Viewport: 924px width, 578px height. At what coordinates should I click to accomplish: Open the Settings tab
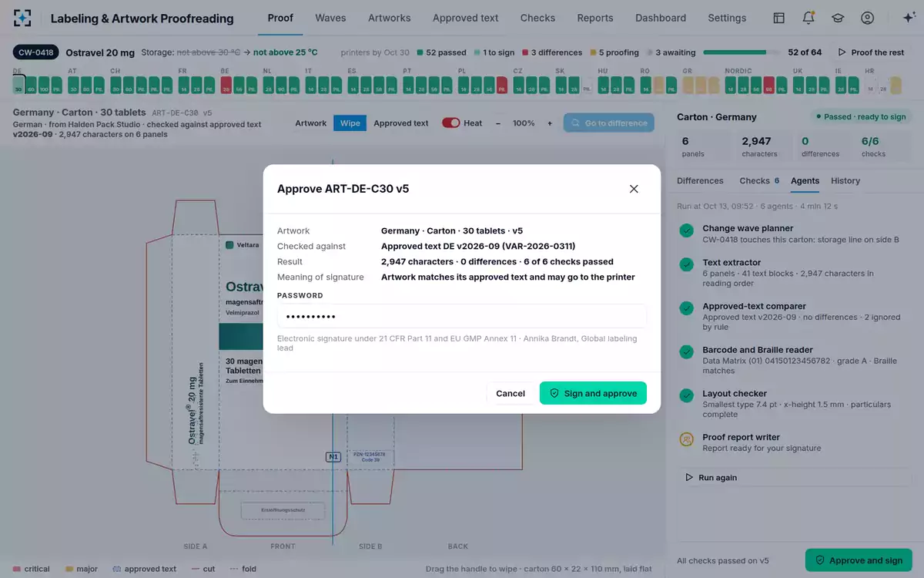[727, 18]
